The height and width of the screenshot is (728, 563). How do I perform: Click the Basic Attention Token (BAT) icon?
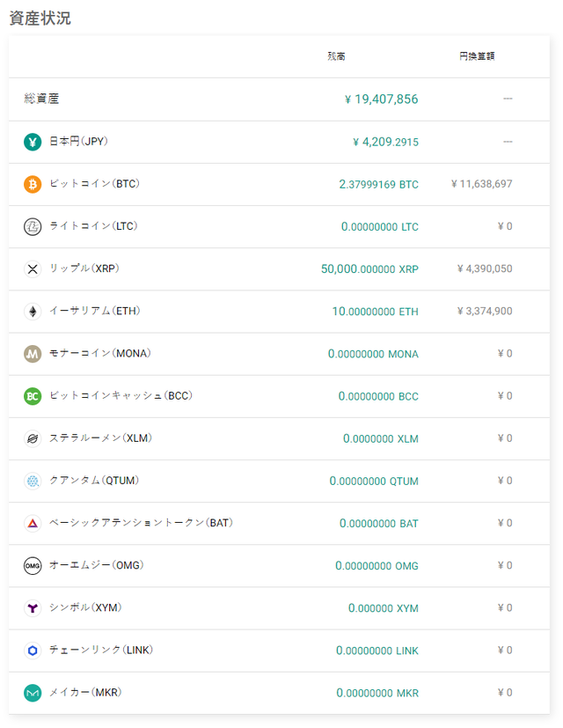[33, 523]
